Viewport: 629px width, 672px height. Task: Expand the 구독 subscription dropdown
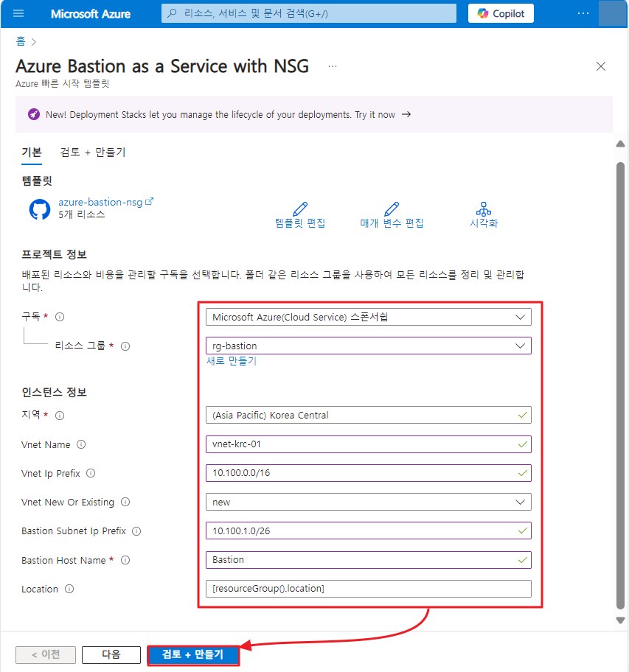tap(368, 317)
